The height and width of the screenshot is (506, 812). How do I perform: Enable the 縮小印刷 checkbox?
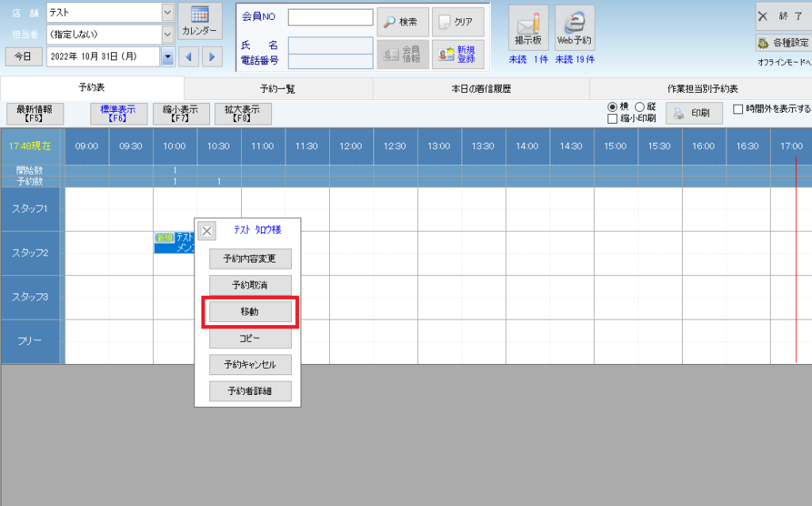pyautogui.click(x=612, y=119)
